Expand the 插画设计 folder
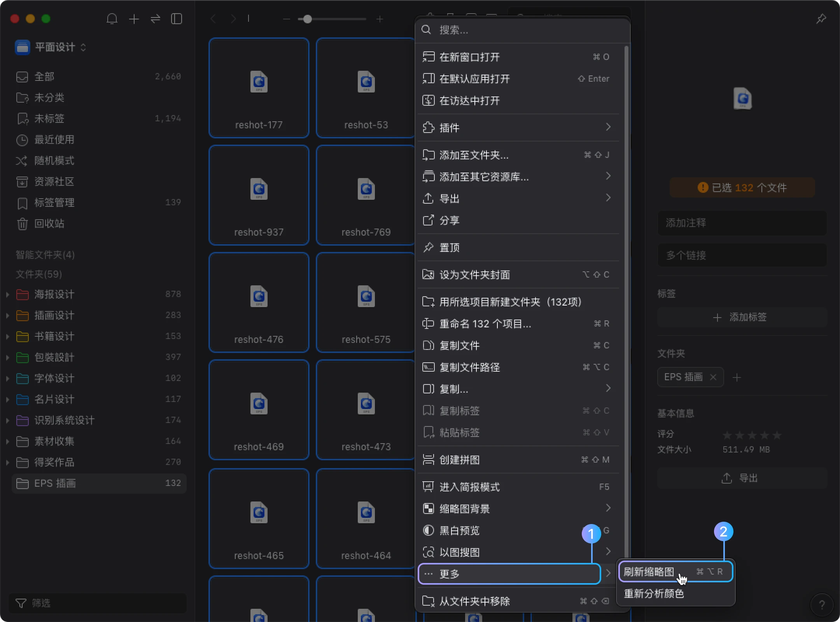Screen dimensions: 840x622 coord(7,315)
